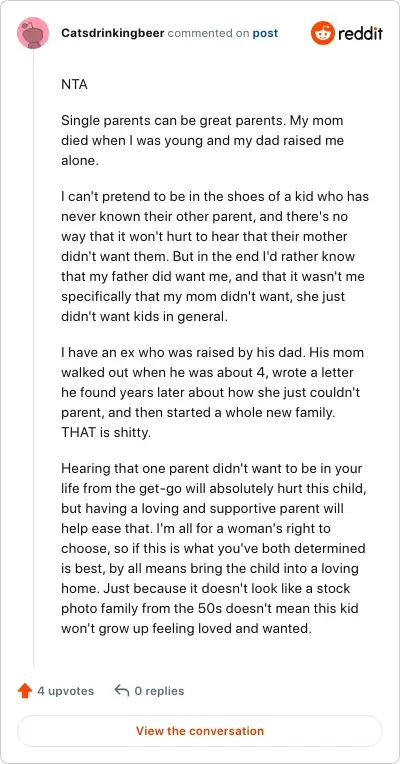Click the "commented on" gray text
The height and width of the screenshot is (764, 400).
209,33
